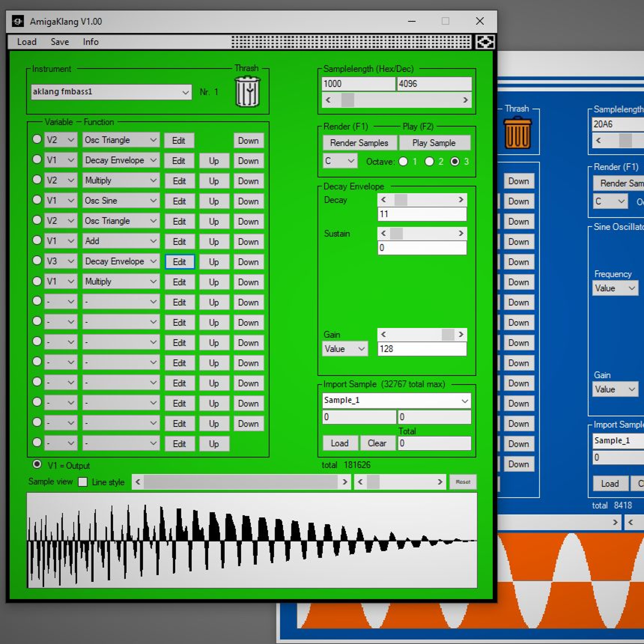Click the Sustain slider left arrow
The width and height of the screenshot is (644, 644).
383,233
